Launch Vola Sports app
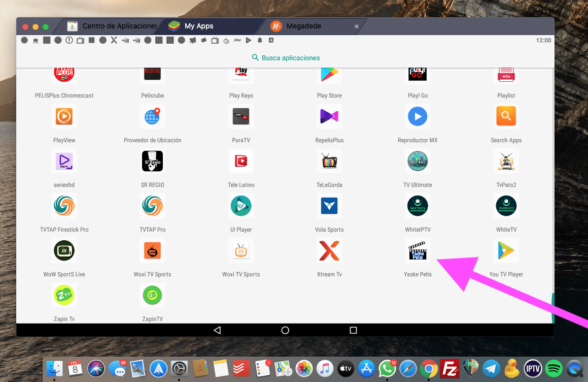 pyautogui.click(x=329, y=206)
